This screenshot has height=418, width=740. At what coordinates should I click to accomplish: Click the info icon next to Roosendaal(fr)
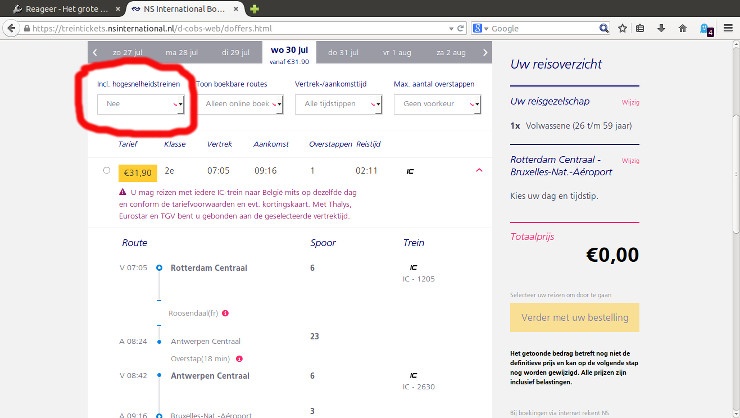click(226, 313)
